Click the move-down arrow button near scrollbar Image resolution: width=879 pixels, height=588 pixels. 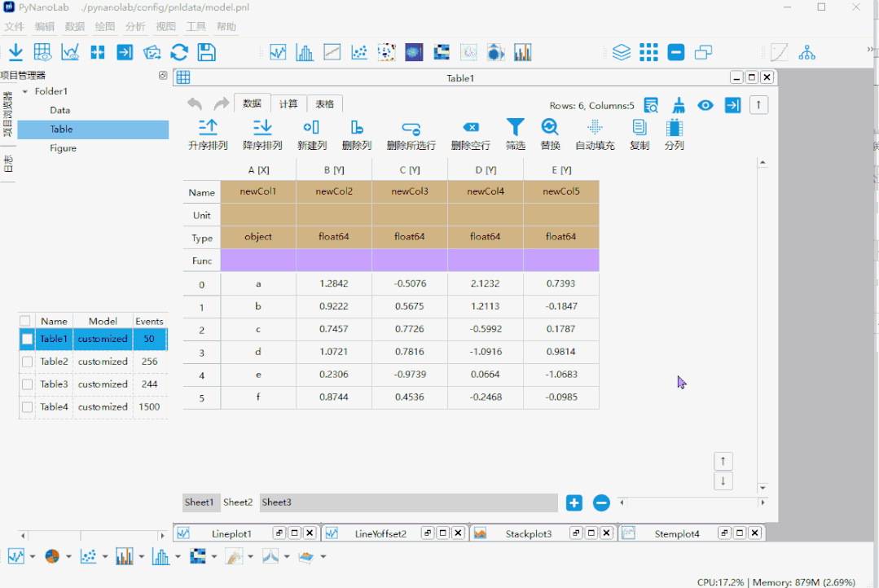coord(723,481)
